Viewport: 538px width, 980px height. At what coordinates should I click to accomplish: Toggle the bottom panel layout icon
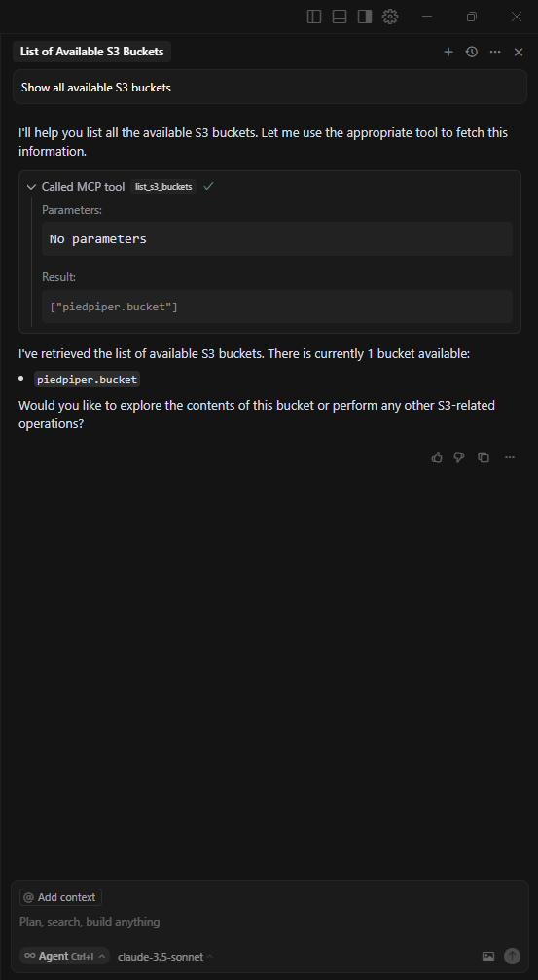[x=340, y=17]
